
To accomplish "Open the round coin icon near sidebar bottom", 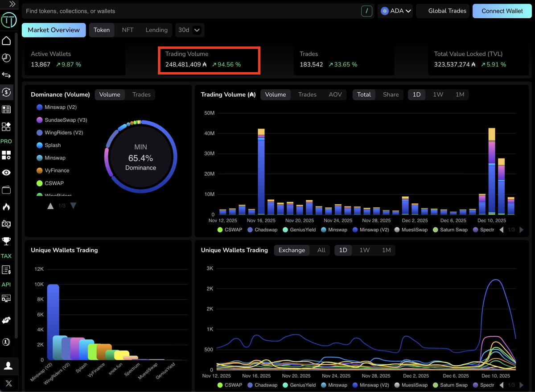I will tap(6, 342).
